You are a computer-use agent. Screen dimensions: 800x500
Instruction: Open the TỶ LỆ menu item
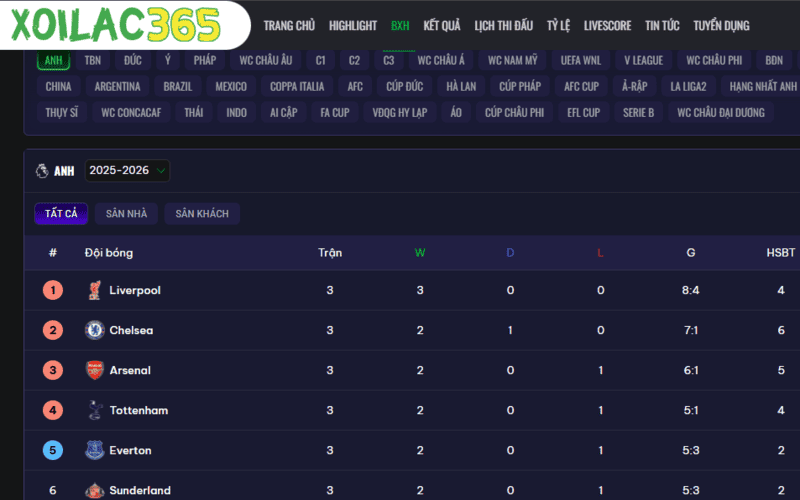(558, 26)
